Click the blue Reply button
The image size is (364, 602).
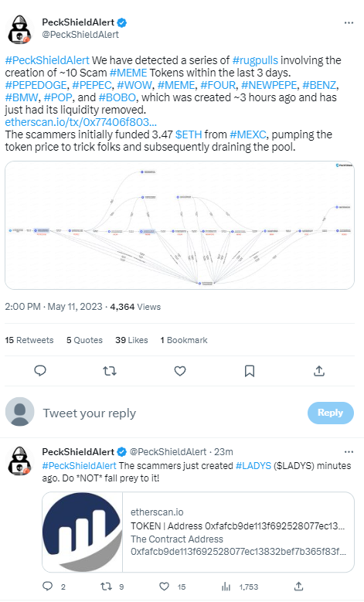[x=330, y=413]
